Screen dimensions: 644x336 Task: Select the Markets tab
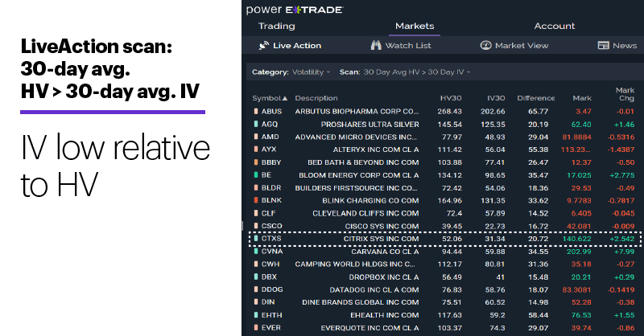415,26
